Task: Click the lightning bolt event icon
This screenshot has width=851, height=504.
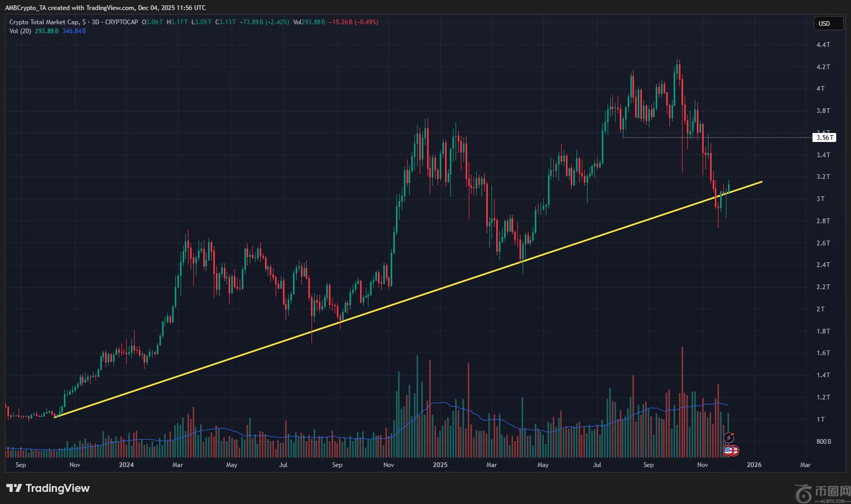Action: coord(729,438)
